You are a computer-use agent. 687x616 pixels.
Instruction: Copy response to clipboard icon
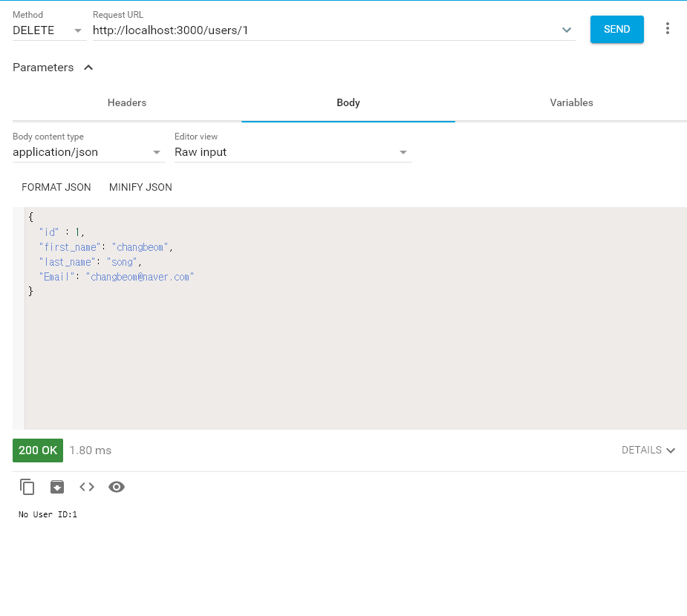pos(27,487)
